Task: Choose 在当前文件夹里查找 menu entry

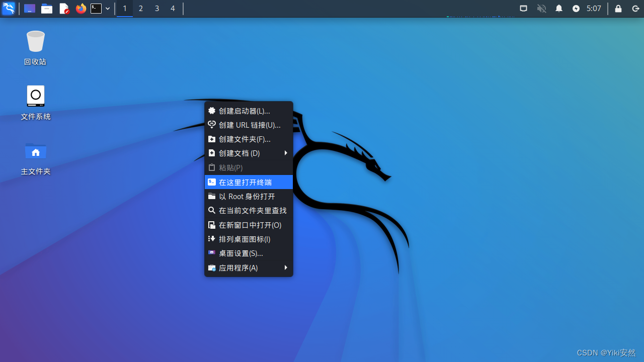Action: (x=249, y=210)
